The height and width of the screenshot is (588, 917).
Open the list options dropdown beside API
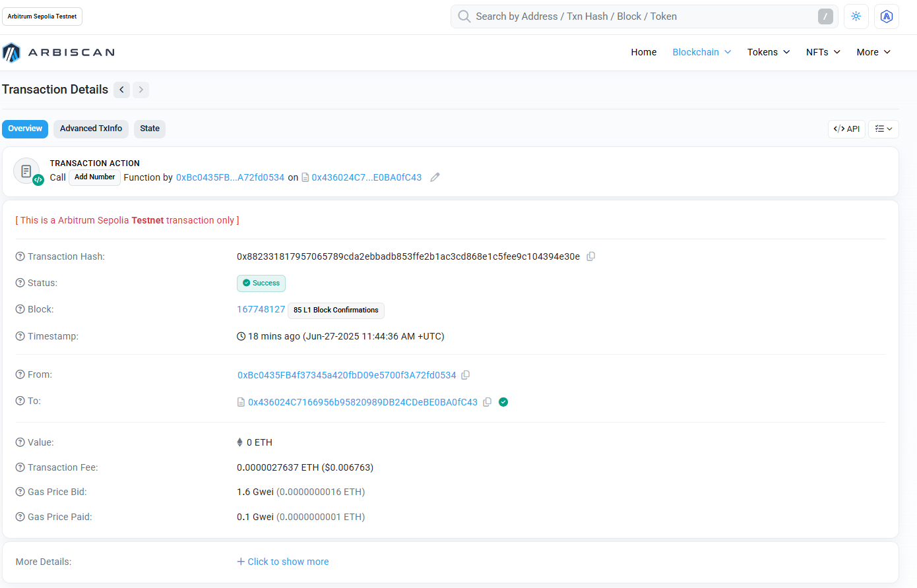pyautogui.click(x=883, y=129)
